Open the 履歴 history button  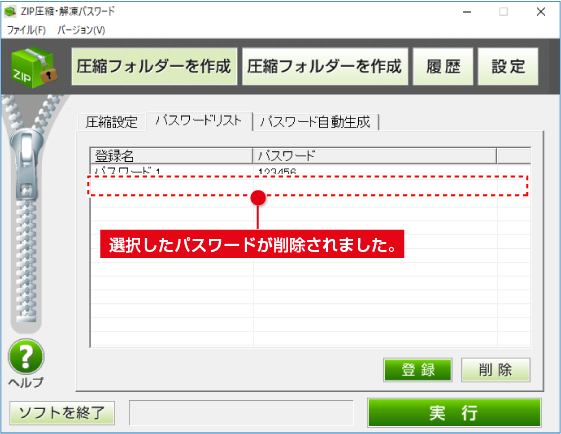click(443, 67)
